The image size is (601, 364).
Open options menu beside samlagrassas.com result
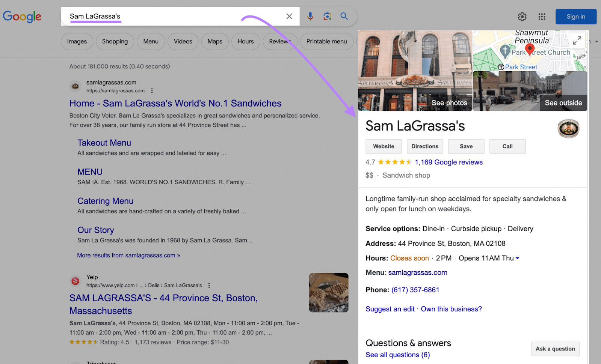click(x=152, y=90)
